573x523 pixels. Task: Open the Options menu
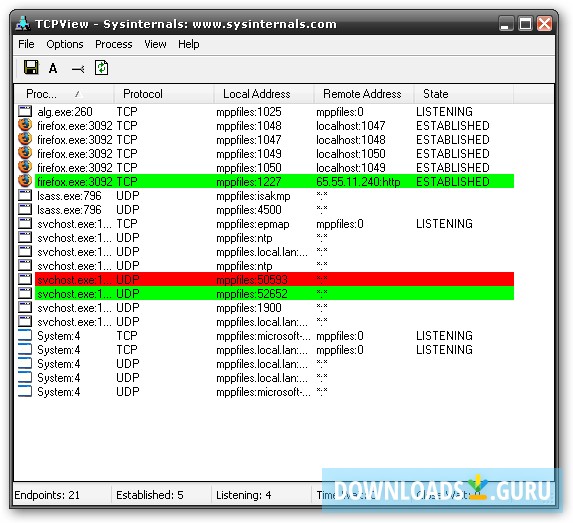click(x=65, y=44)
